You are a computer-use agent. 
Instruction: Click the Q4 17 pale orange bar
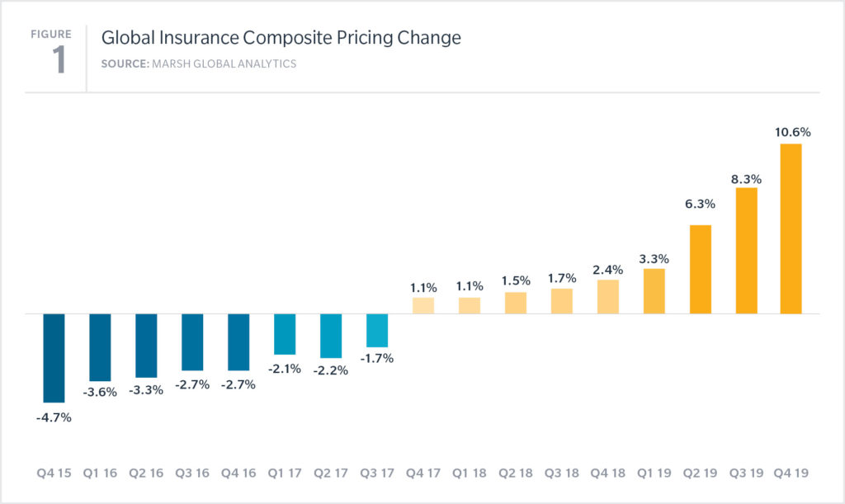[x=423, y=305]
